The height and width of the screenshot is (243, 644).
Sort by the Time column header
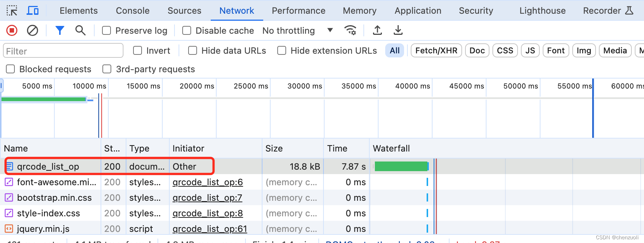(x=346, y=149)
